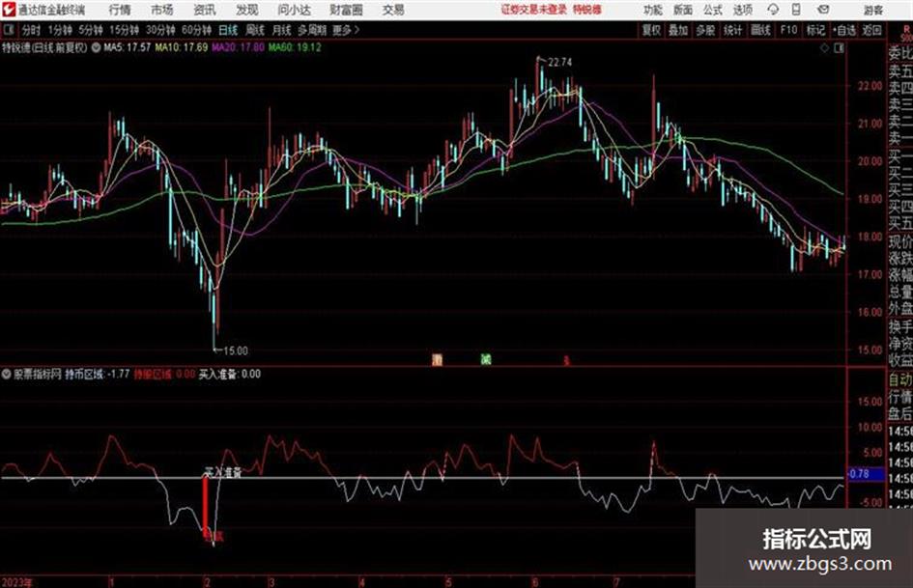Open the 交易 menu
Image resolution: width=913 pixels, height=588 pixels.
pos(393,10)
